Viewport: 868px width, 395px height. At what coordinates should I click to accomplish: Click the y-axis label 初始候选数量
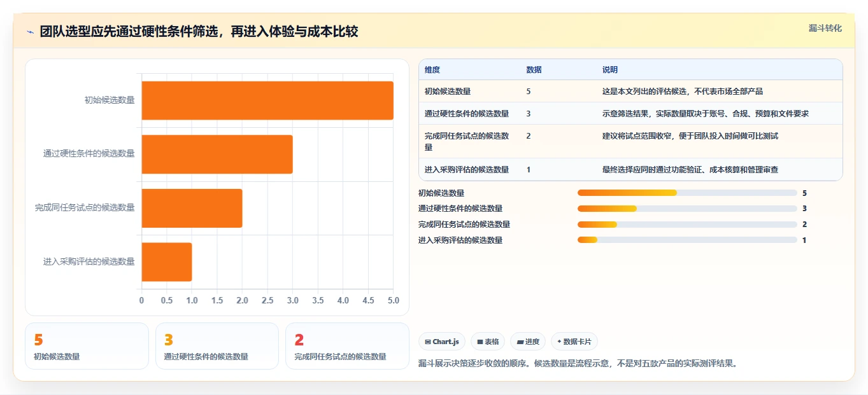110,100
